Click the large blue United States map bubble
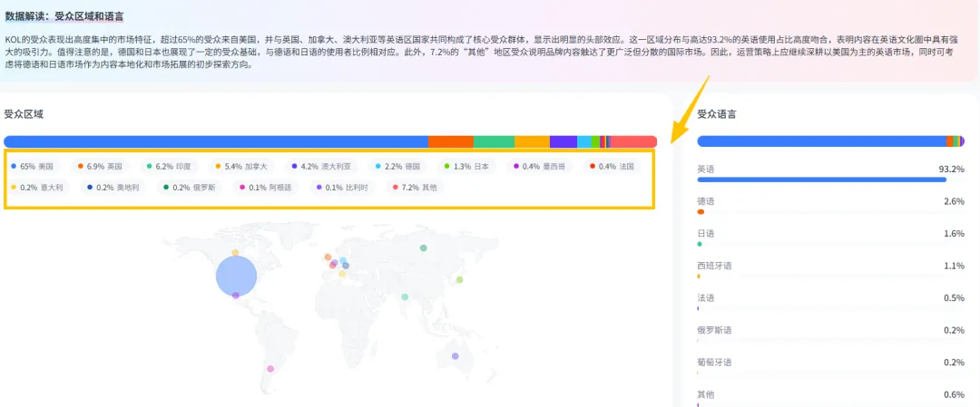Viewport: 980px width, 407px height. [236, 276]
